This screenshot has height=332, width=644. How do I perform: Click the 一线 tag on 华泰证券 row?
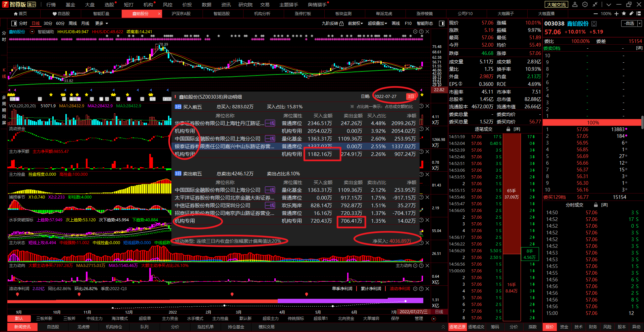click(x=270, y=123)
